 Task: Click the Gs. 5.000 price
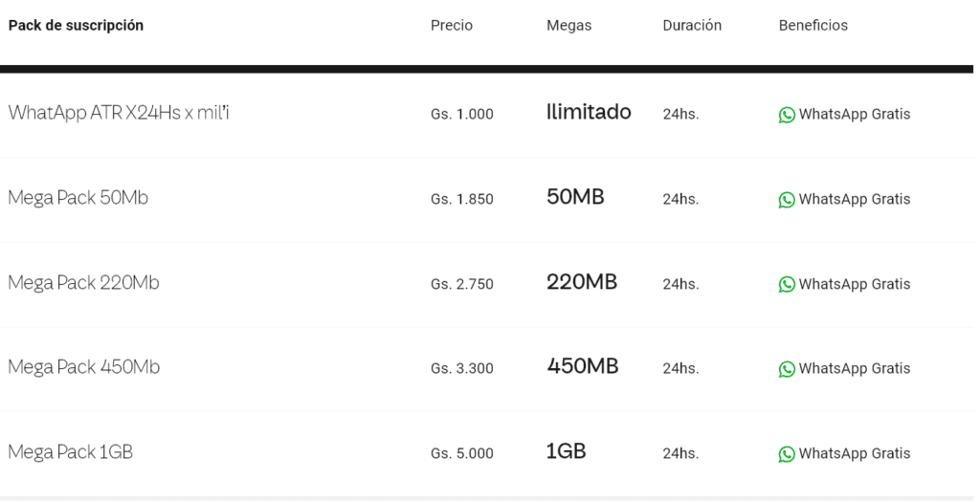(x=462, y=454)
